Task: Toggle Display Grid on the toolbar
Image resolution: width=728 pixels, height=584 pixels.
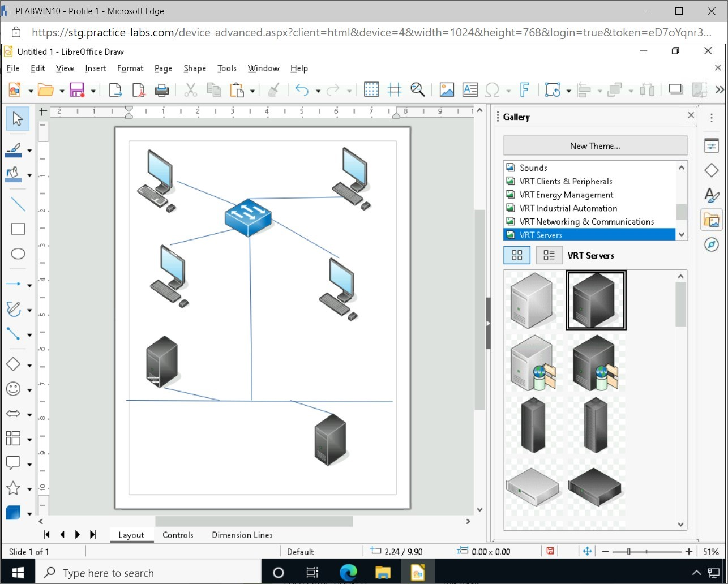Action: [x=371, y=89]
